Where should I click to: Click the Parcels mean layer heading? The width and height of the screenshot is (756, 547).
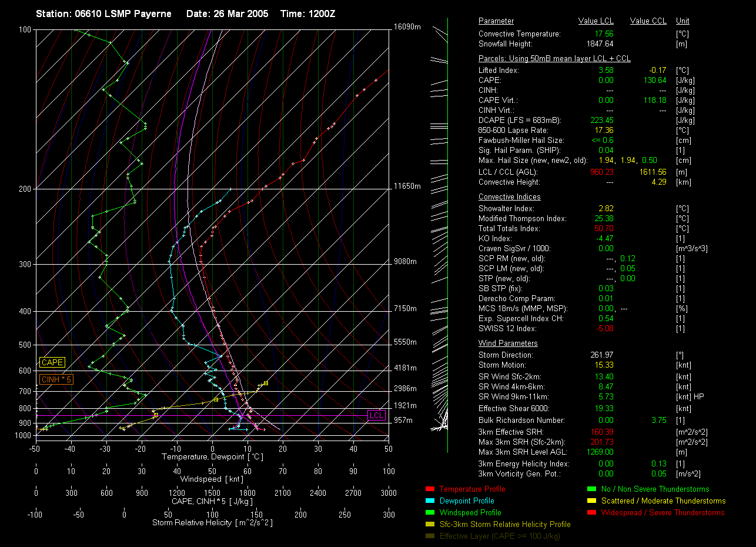click(554, 59)
